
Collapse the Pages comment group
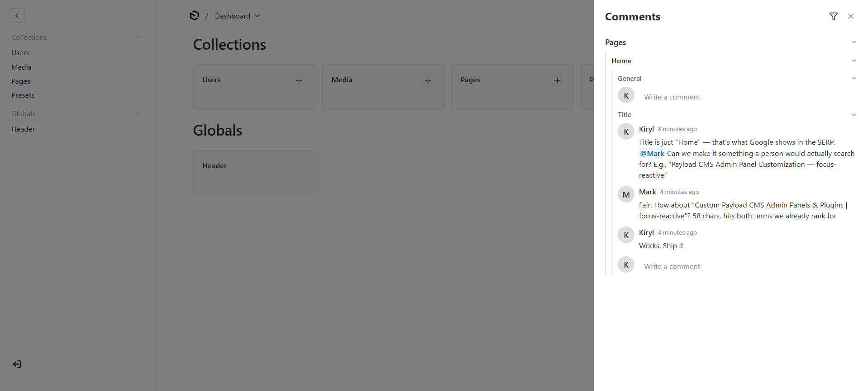854,42
